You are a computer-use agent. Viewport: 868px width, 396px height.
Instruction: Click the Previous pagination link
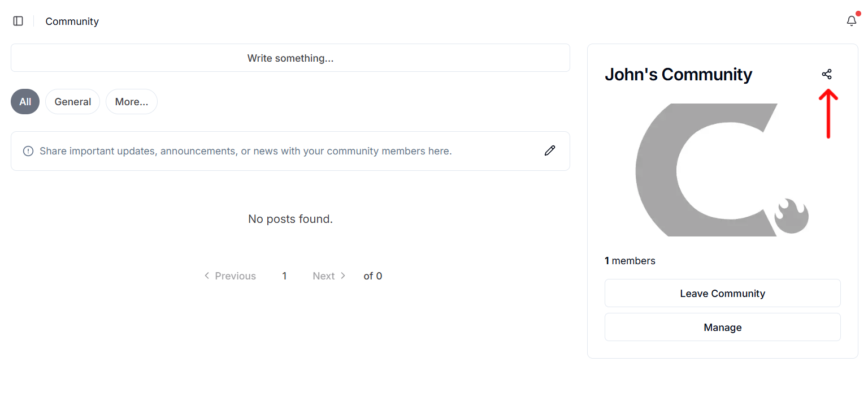(235, 276)
